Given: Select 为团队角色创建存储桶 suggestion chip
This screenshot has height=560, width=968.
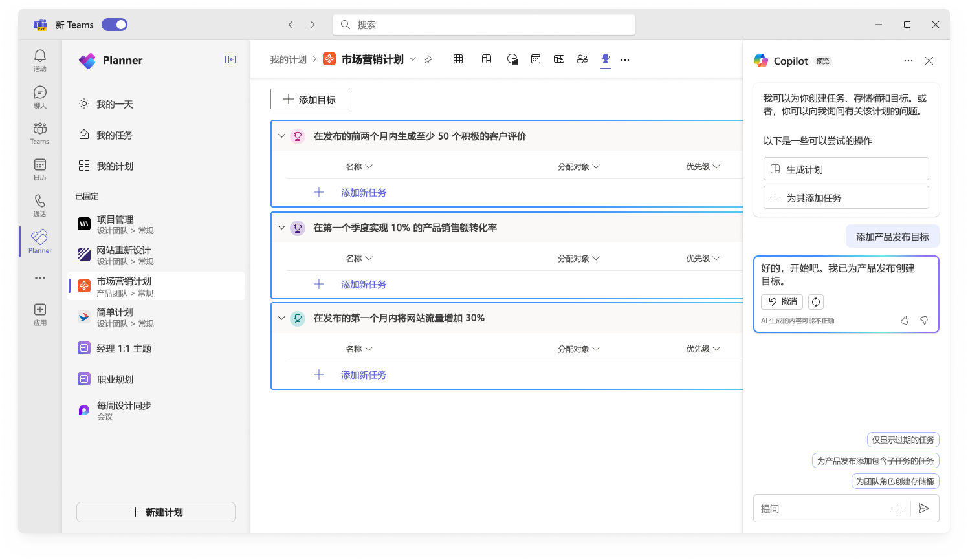Looking at the screenshot, I should pyautogui.click(x=895, y=481).
